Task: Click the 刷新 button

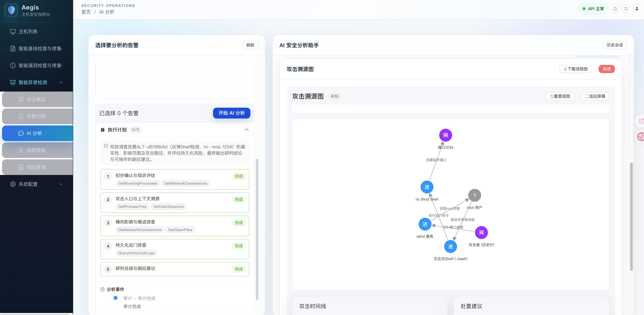Action: (250, 45)
